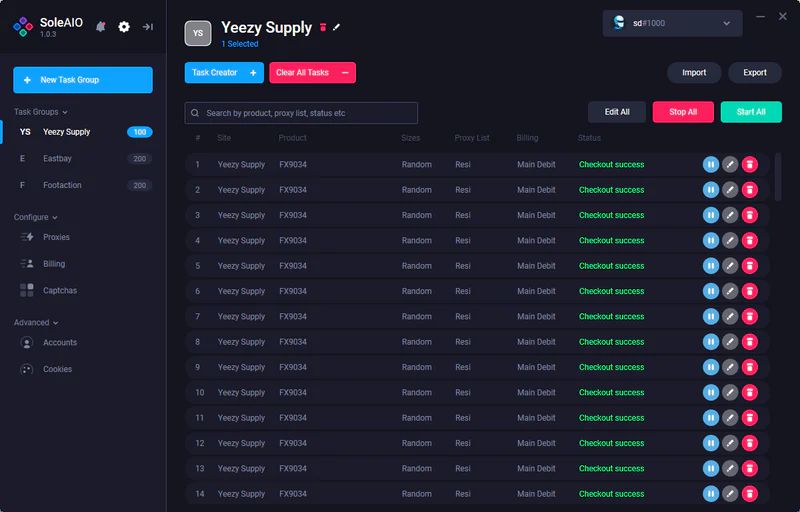Click the New Task Group button
This screenshot has width=800, height=512.
(82, 80)
